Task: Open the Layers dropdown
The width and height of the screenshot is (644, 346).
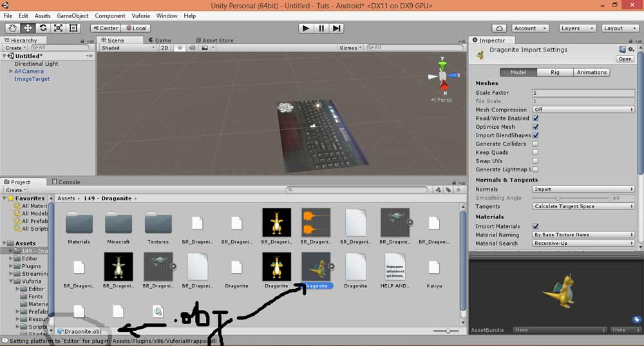Action: [x=577, y=28]
